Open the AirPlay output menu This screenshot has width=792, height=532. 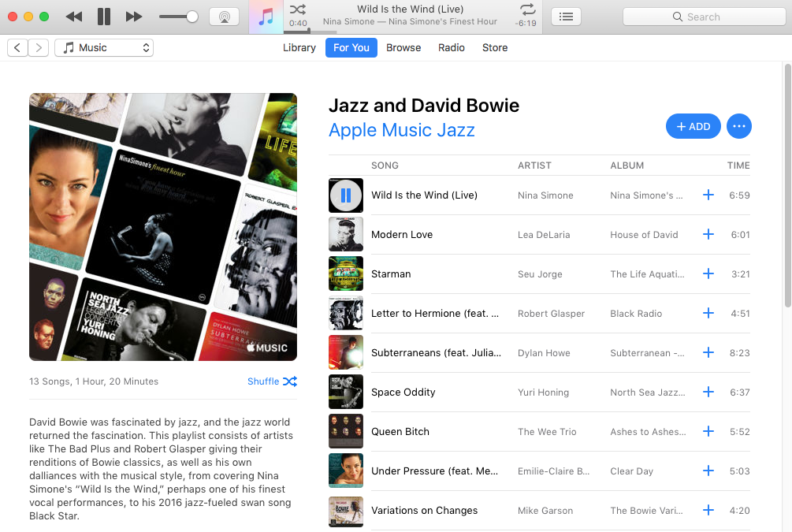225,17
